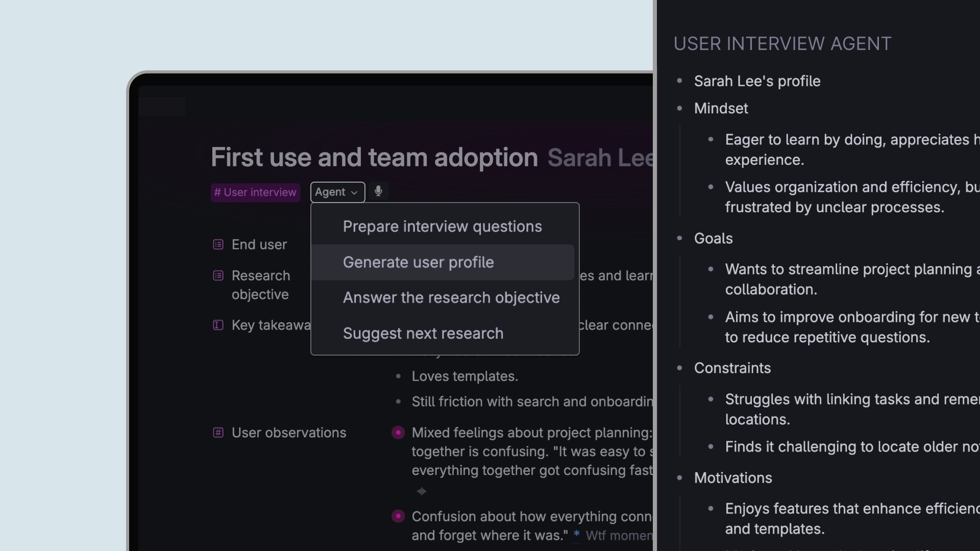
Task: Click the pink marker beside Mixed feelings
Action: (x=398, y=433)
